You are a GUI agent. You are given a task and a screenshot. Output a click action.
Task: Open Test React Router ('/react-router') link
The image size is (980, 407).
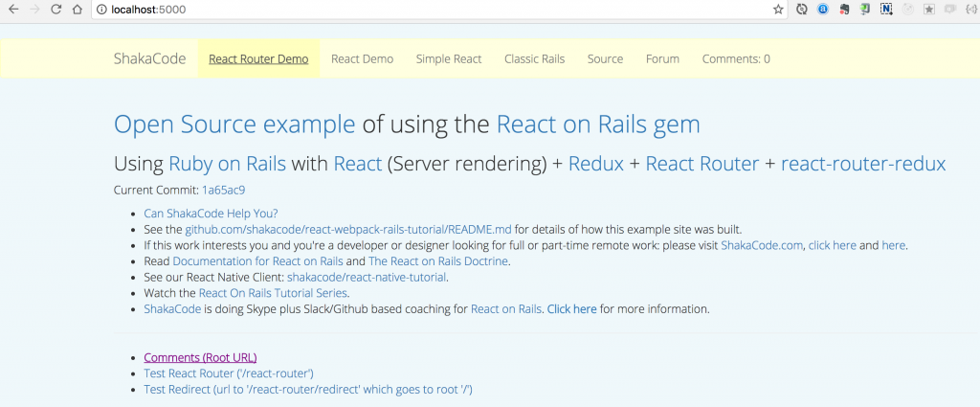(229, 373)
